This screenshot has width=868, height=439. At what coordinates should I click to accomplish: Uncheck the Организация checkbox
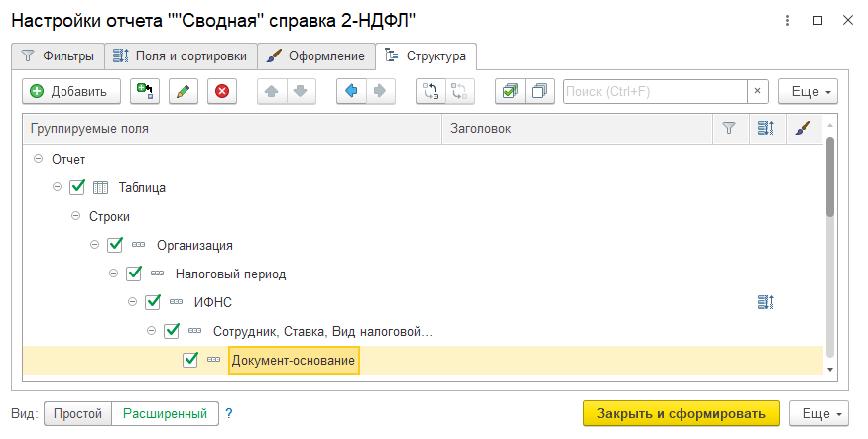coord(115,245)
